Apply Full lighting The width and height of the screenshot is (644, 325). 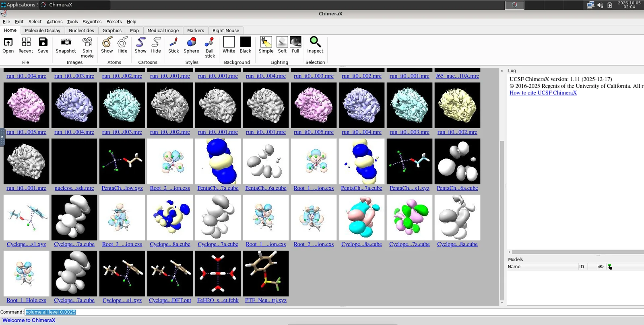[x=295, y=45]
